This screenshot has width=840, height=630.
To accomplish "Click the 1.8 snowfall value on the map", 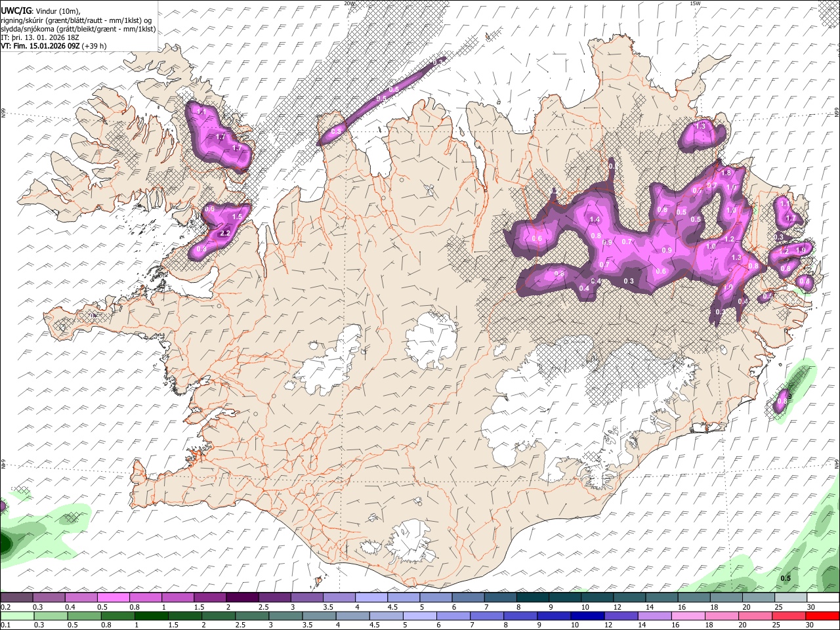I will 726,173.
